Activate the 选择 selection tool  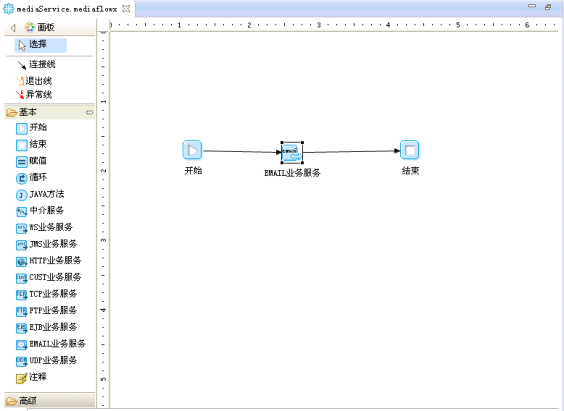click(x=40, y=45)
